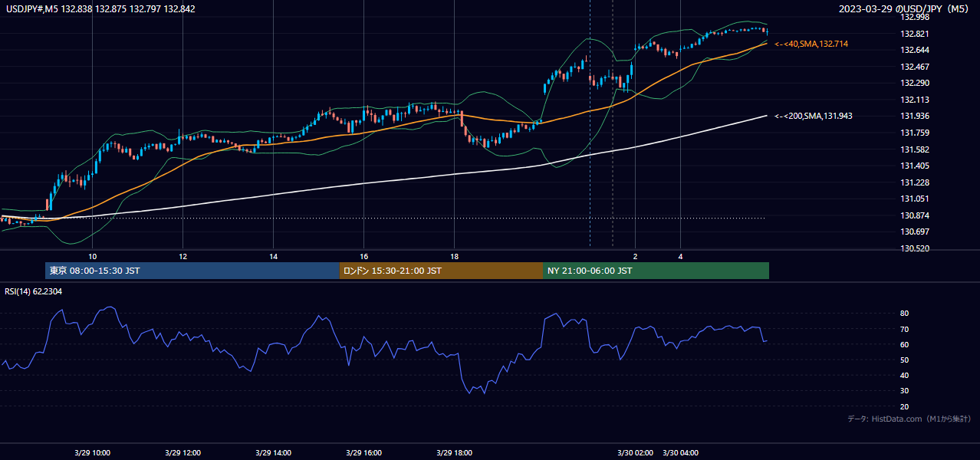Click the RSI axis level 60
The height and width of the screenshot is (460, 980).
pos(904,344)
